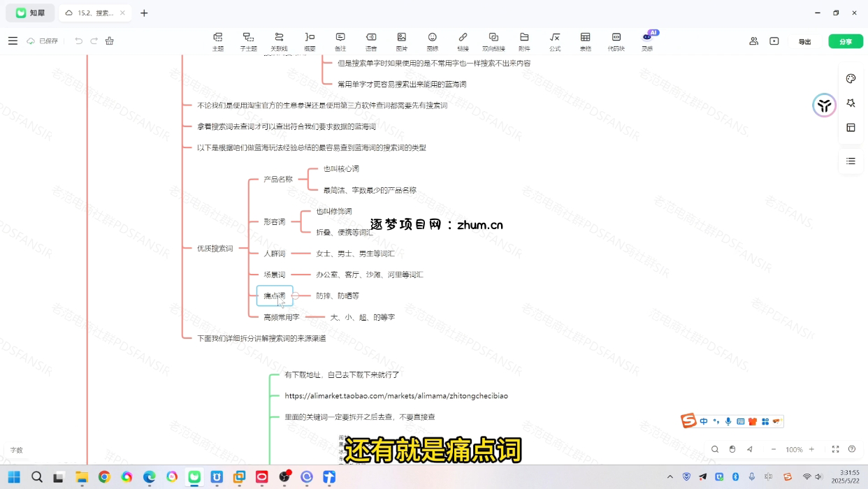Open the layout structure sidebar icon
The image size is (868, 489).
coord(851,127)
